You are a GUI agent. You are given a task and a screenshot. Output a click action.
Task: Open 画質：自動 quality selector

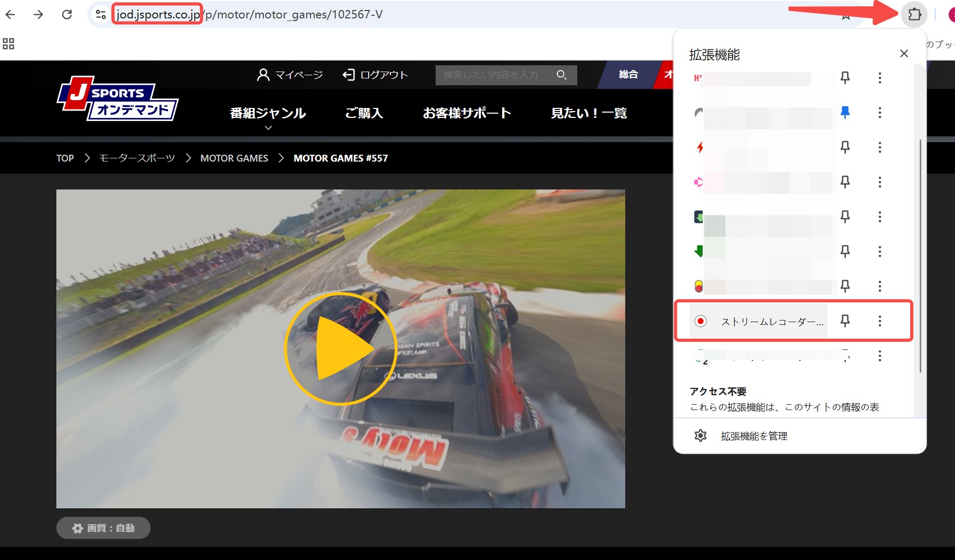click(x=103, y=528)
